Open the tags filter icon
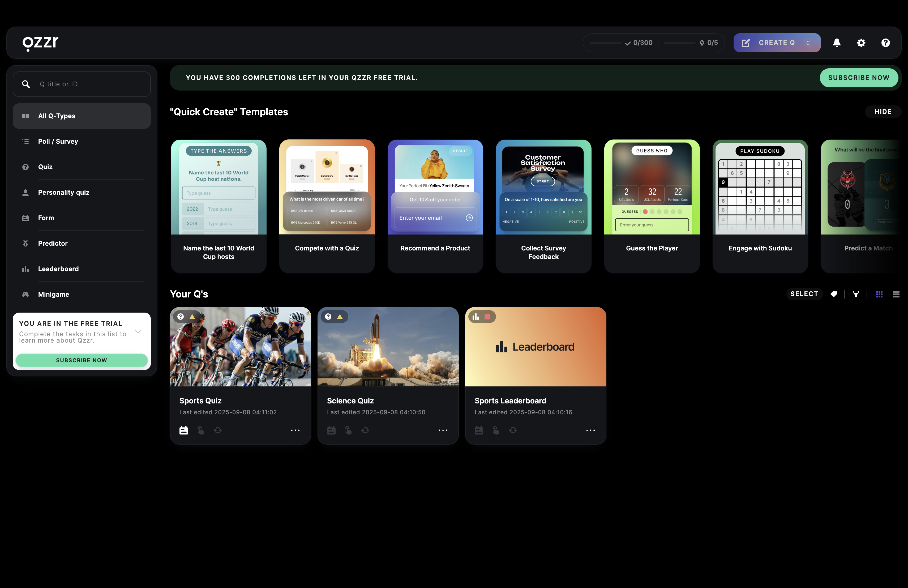The height and width of the screenshot is (588, 908). pos(834,294)
